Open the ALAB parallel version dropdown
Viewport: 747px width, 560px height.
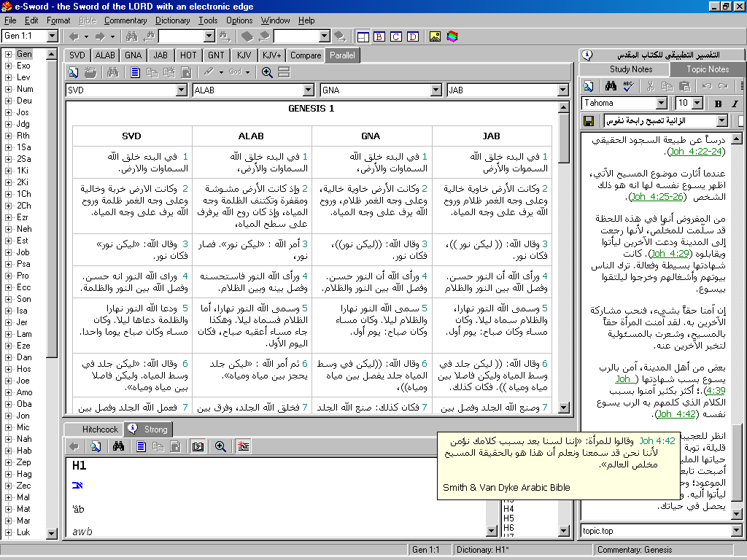coord(309,90)
